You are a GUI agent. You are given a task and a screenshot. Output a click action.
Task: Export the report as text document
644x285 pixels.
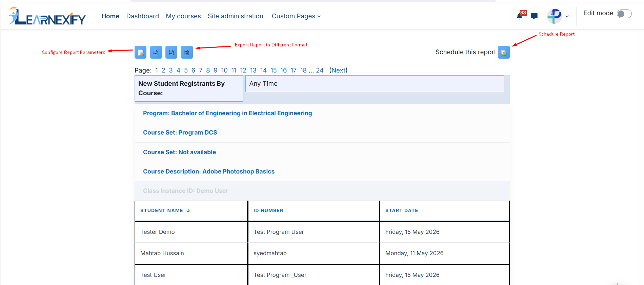187,52
